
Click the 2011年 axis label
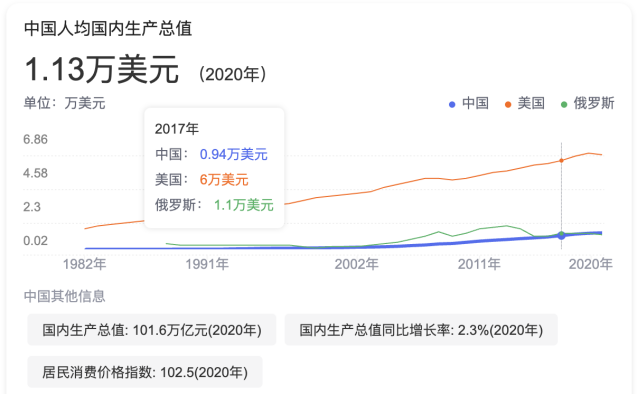(x=479, y=264)
